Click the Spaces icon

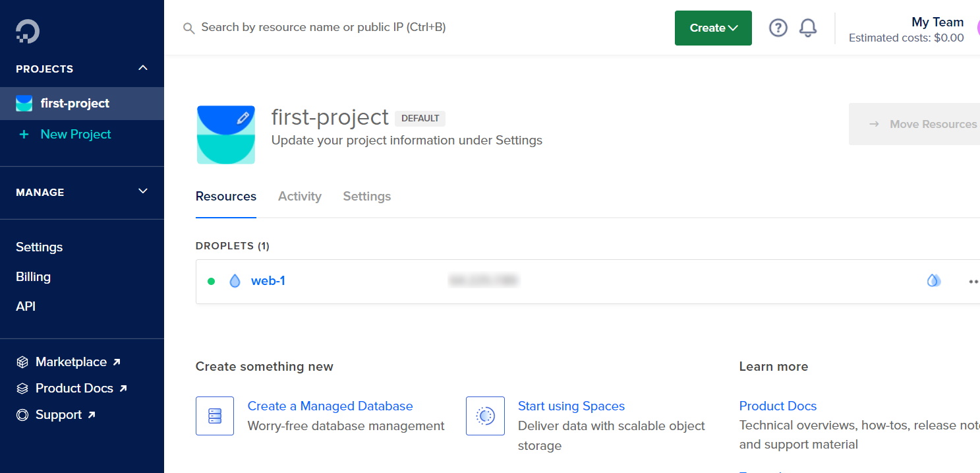(x=485, y=416)
